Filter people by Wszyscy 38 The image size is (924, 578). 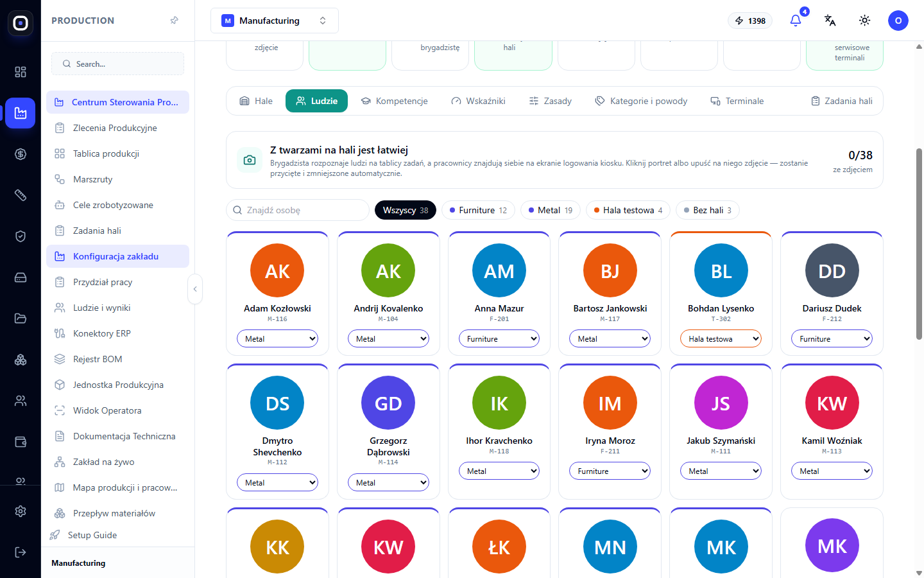tap(406, 210)
